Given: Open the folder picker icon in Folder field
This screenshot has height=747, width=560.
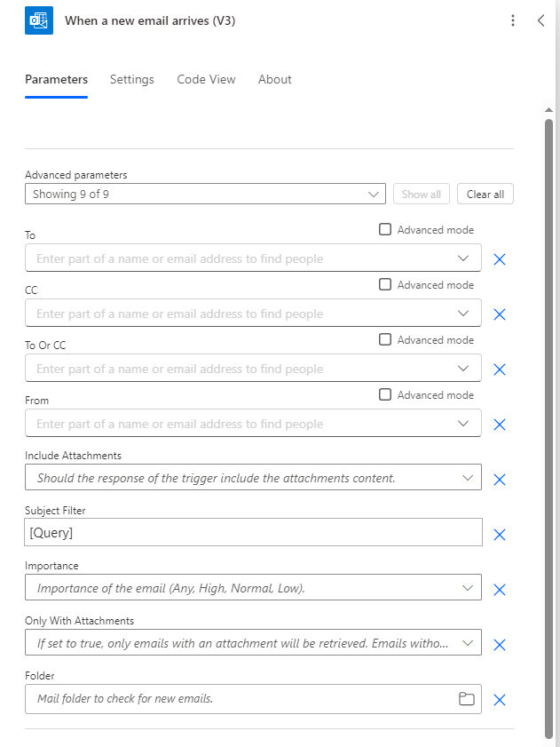Looking at the screenshot, I should 467,699.
